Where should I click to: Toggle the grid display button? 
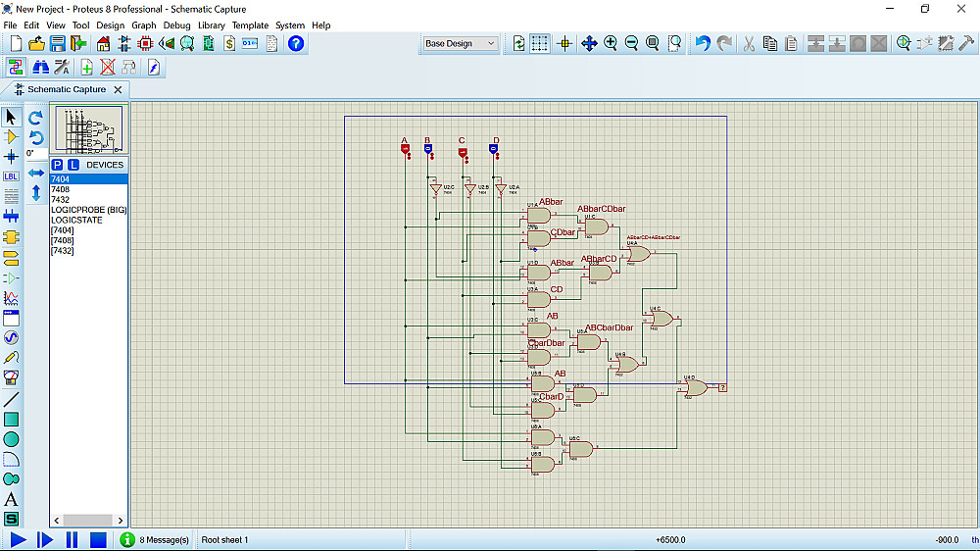pos(540,44)
